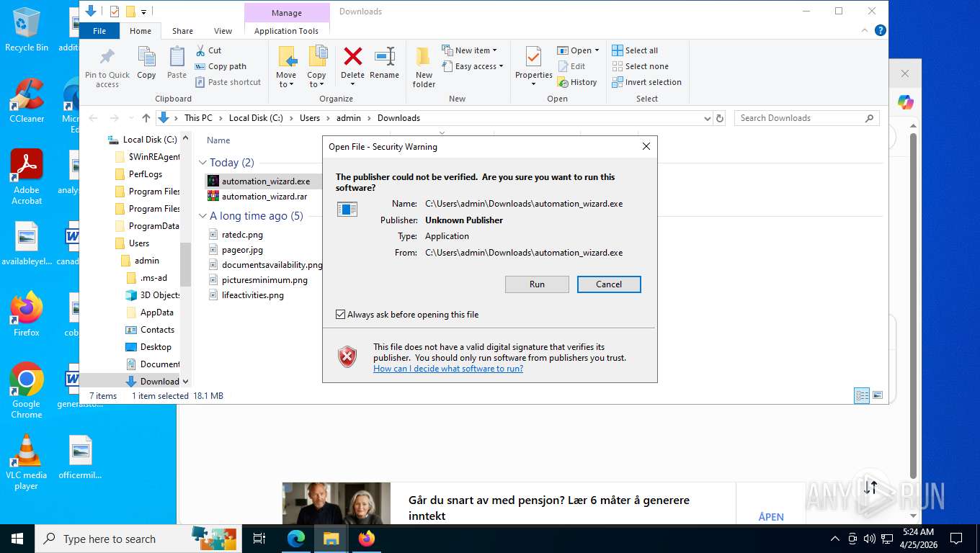Open the Easy access dropdown
Viewport: 980px width, 553px height.
coord(472,66)
